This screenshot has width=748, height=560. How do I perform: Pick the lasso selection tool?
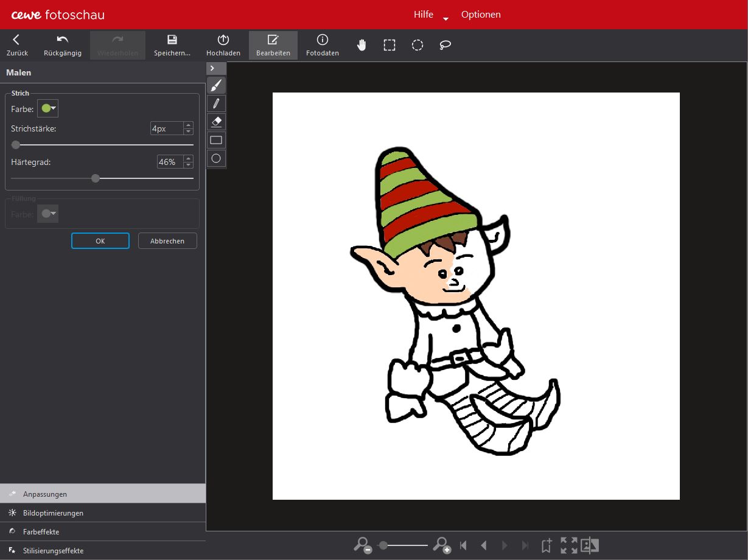click(446, 45)
